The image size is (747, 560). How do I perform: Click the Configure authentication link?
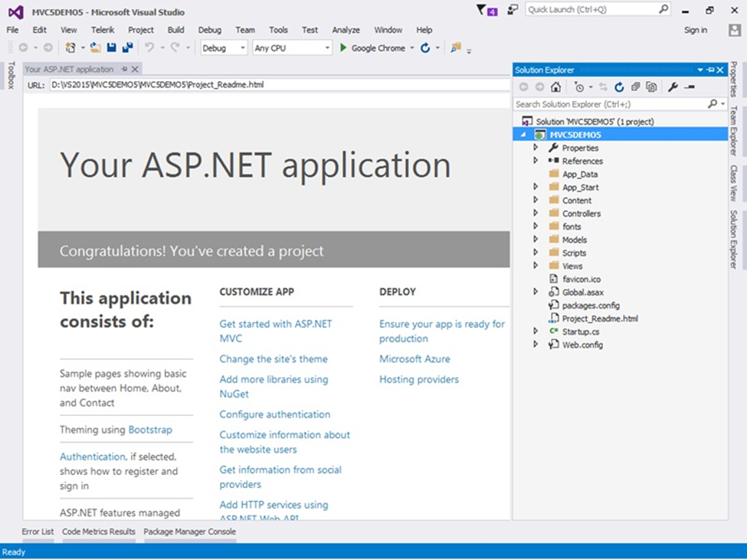click(x=274, y=414)
